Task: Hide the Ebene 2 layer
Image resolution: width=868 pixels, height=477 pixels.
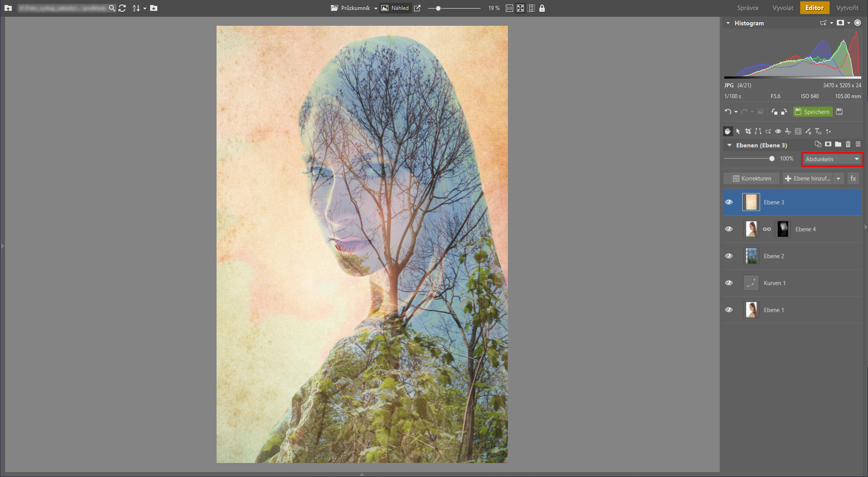Action: pyautogui.click(x=729, y=256)
